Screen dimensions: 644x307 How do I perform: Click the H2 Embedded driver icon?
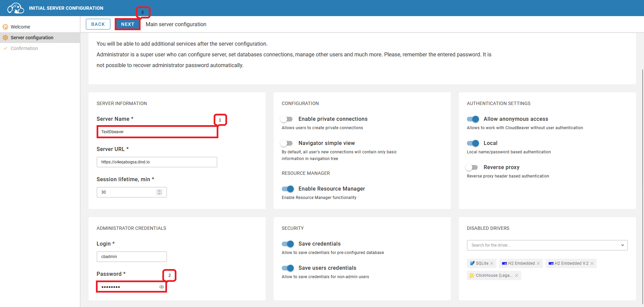504,263
